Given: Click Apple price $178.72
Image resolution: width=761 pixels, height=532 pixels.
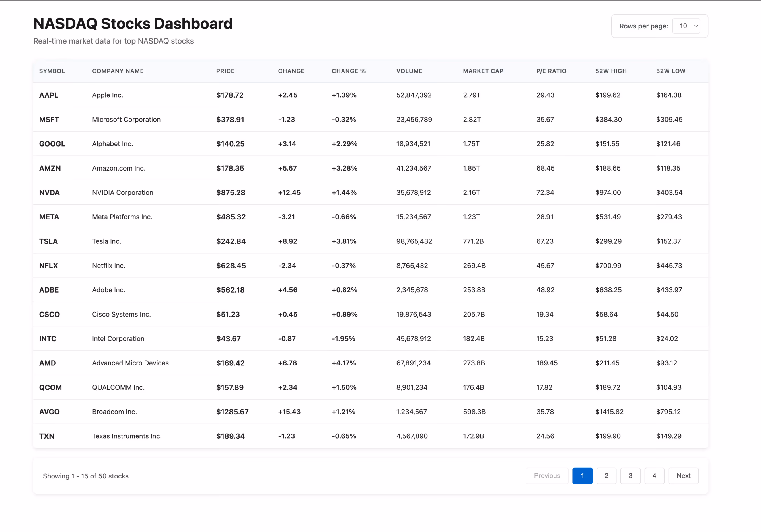Looking at the screenshot, I should [230, 95].
